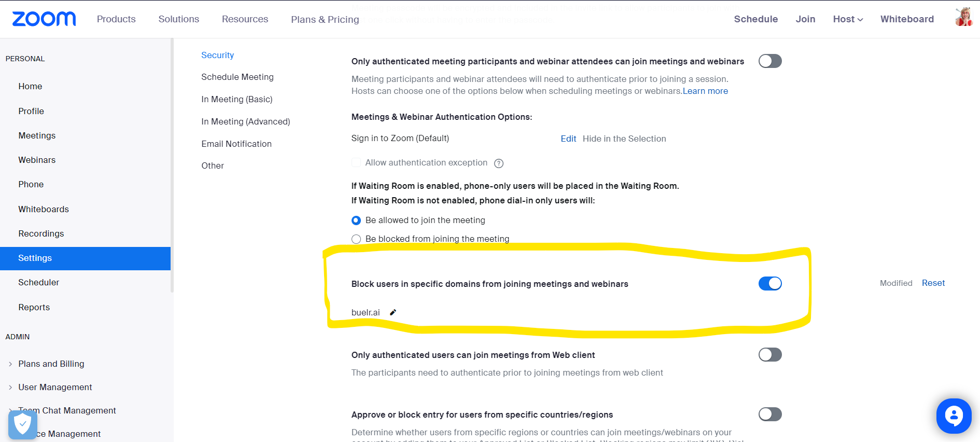Viewport: 980px width, 442px height.
Task: Switch to the Email Notification tab
Action: pos(236,144)
